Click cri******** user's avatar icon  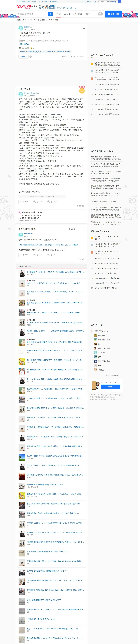[21, 235]
